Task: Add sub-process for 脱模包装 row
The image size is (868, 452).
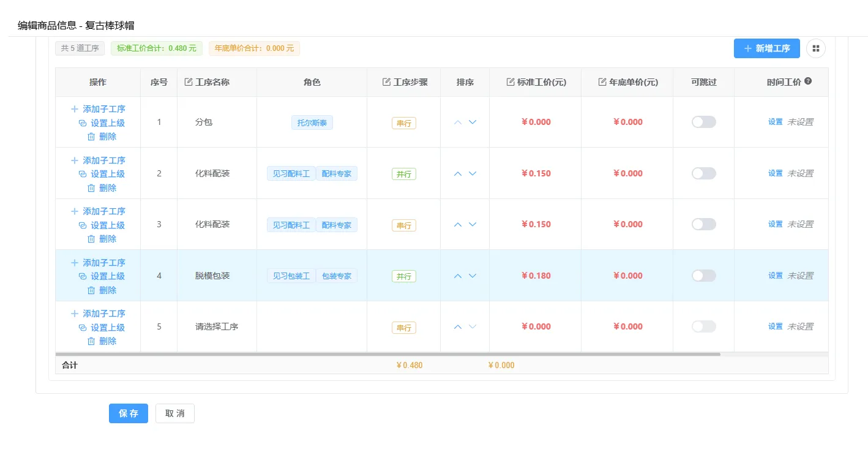Action: [x=98, y=263]
